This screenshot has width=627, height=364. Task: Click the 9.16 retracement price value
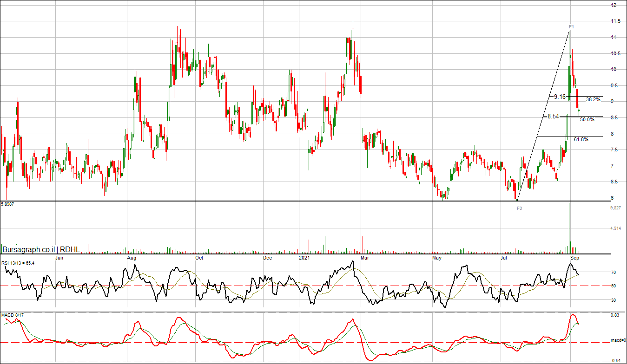coord(560,97)
